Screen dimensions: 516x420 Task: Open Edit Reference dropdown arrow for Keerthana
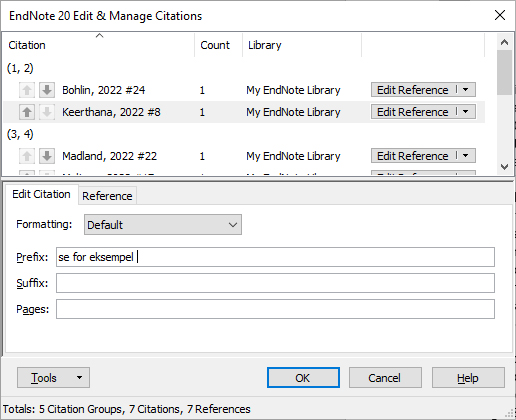click(466, 112)
